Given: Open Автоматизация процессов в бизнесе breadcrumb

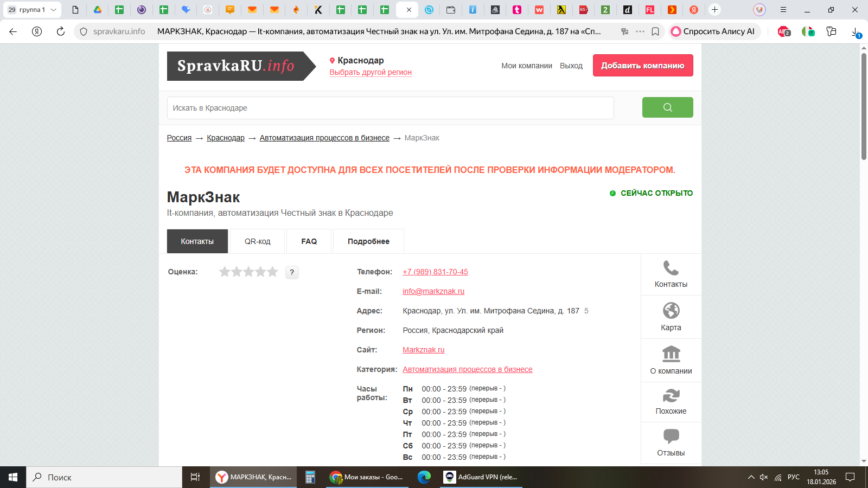Looking at the screenshot, I should (324, 138).
